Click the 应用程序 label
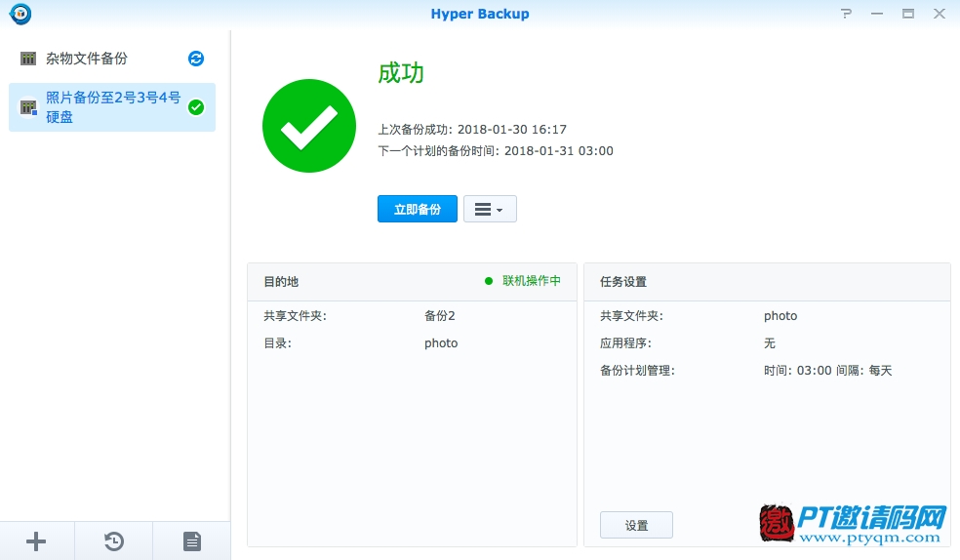 [x=625, y=343]
